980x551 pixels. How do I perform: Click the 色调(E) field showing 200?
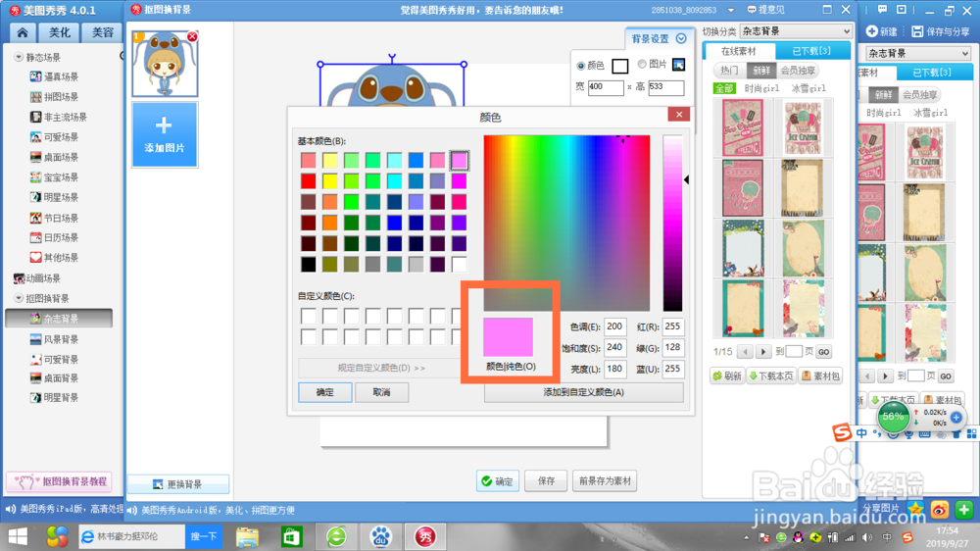point(615,326)
